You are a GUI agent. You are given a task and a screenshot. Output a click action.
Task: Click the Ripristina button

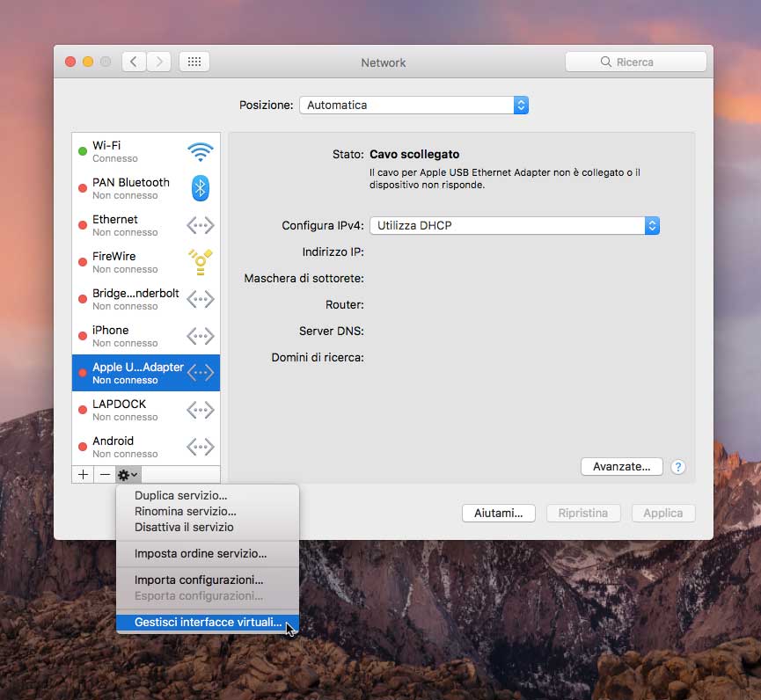pyautogui.click(x=583, y=514)
